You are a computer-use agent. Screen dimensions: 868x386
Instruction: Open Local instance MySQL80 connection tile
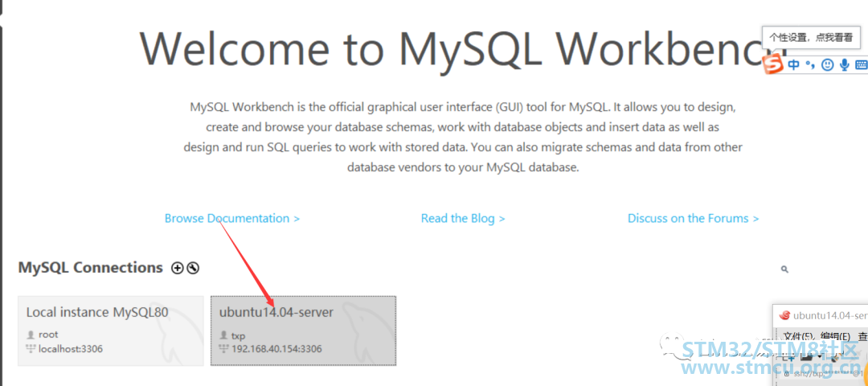(111, 331)
